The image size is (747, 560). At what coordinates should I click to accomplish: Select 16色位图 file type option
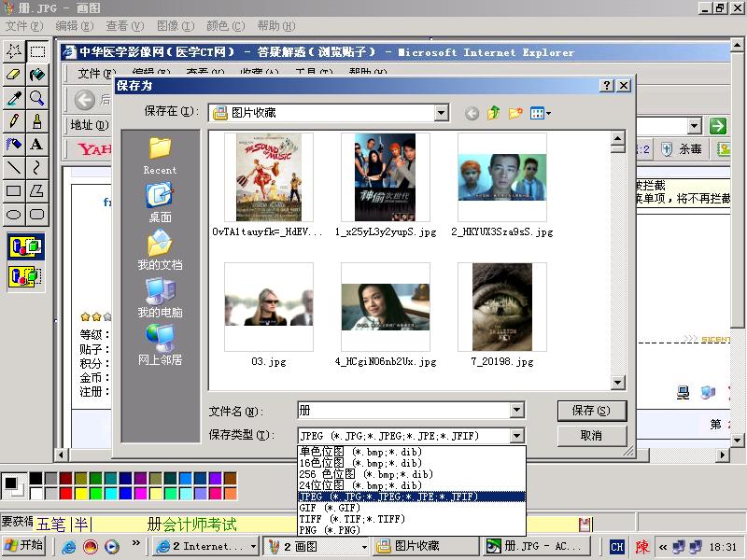click(x=412, y=463)
